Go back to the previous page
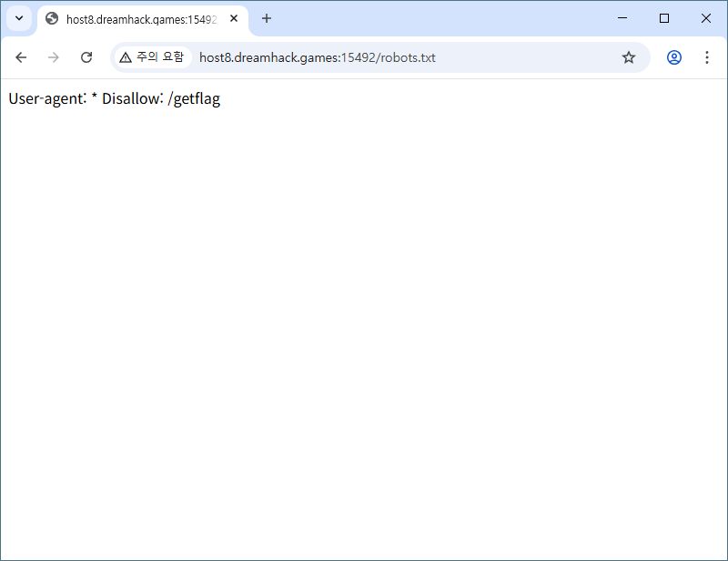Image resolution: width=728 pixels, height=561 pixels. (x=21, y=57)
